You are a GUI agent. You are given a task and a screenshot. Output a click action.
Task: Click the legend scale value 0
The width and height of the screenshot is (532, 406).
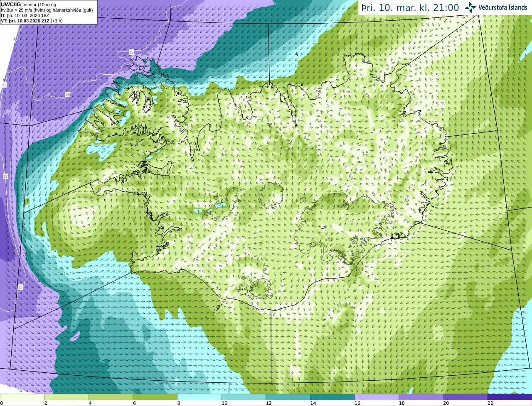coord(2,403)
